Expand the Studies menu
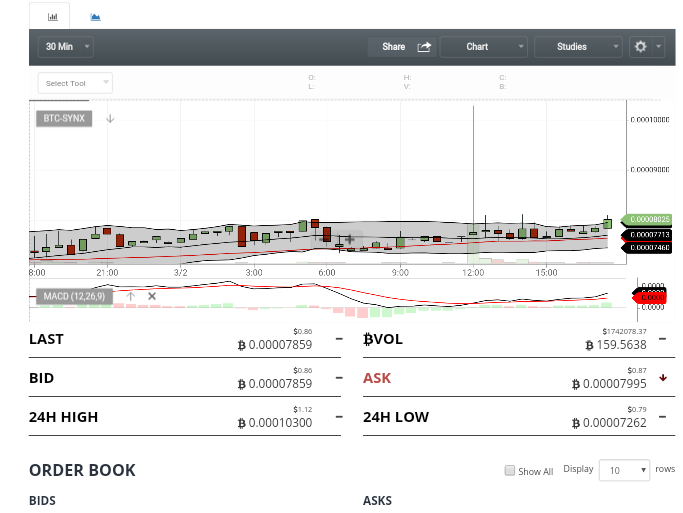The image size is (683, 513). coord(578,47)
